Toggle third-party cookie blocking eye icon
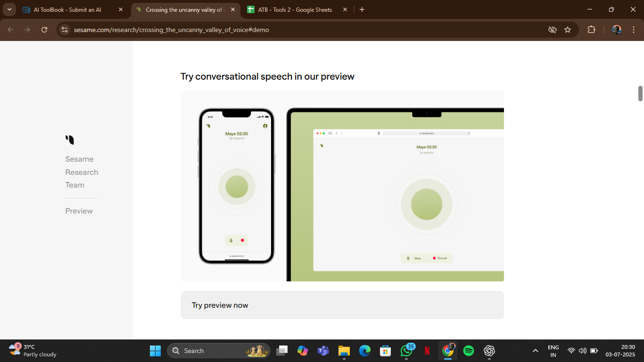This screenshot has height=362, width=644. coord(553,30)
